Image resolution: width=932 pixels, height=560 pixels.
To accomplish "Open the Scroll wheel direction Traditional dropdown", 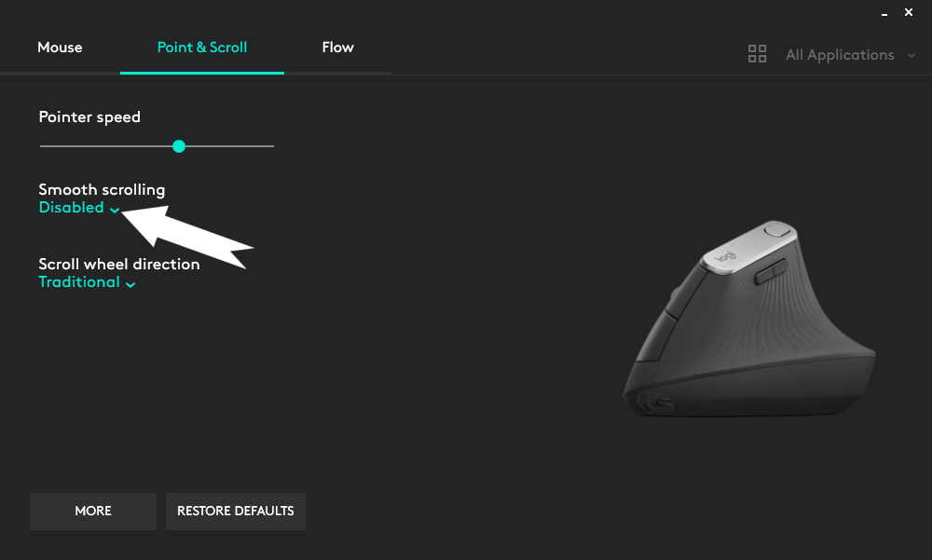I will tap(87, 282).
